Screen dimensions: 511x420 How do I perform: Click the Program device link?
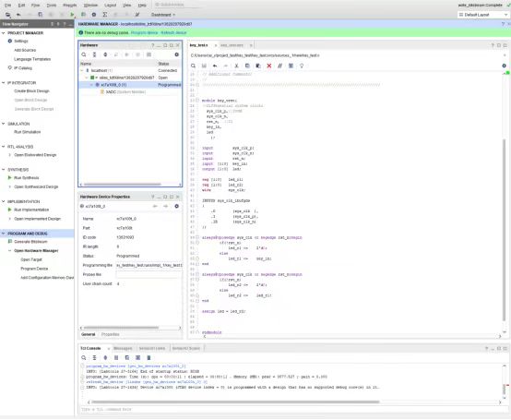click(x=144, y=33)
